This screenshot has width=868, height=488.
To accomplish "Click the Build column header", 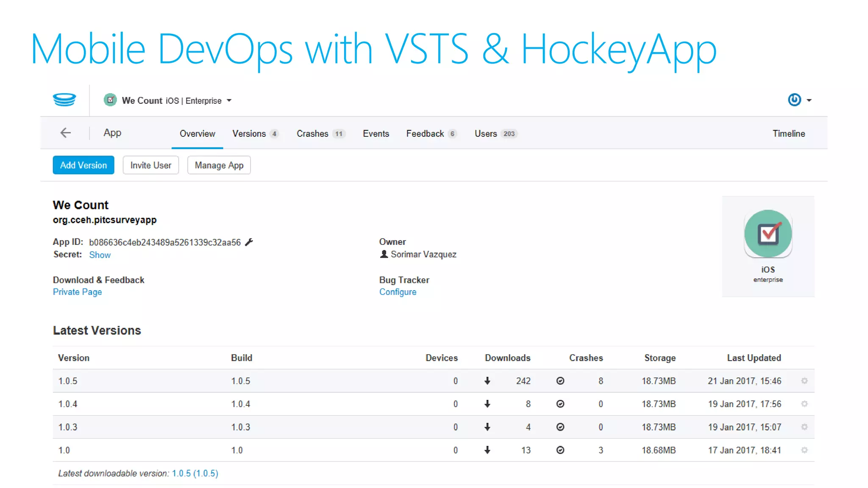I will point(242,358).
